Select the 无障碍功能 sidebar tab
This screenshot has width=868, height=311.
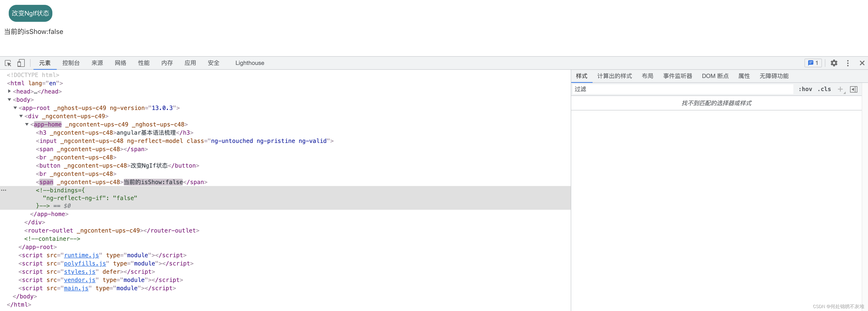pos(774,76)
